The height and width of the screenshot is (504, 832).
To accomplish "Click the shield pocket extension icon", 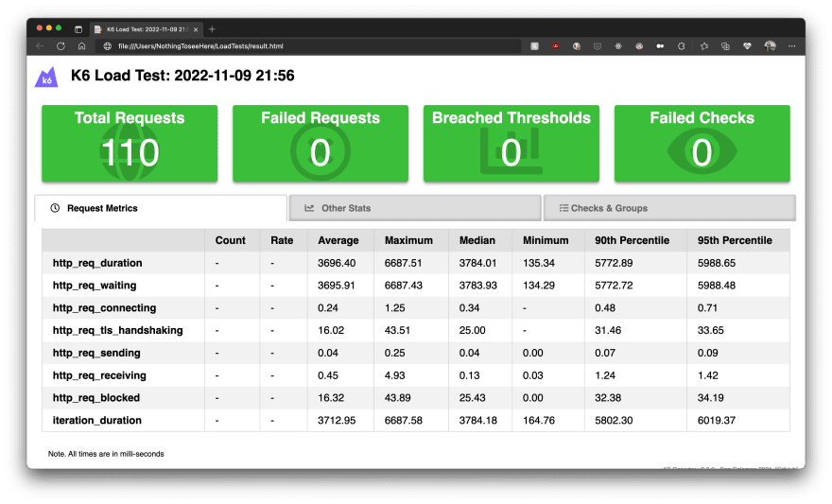I will [598, 46].
